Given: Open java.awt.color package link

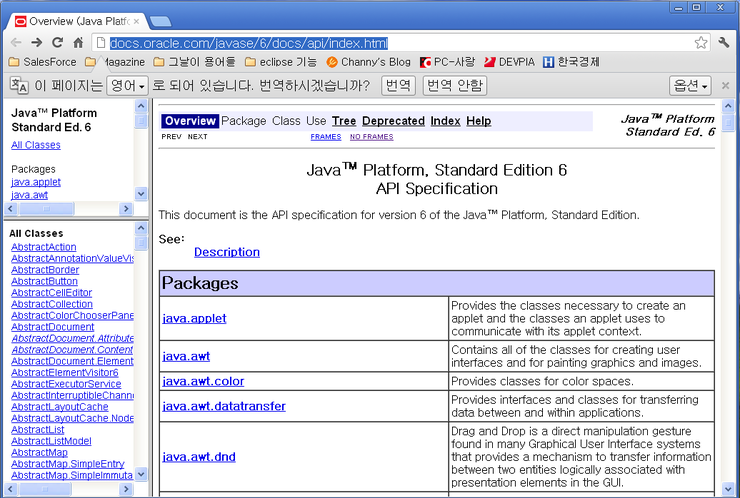Looking at the screenshot, I should coord(203,381).
